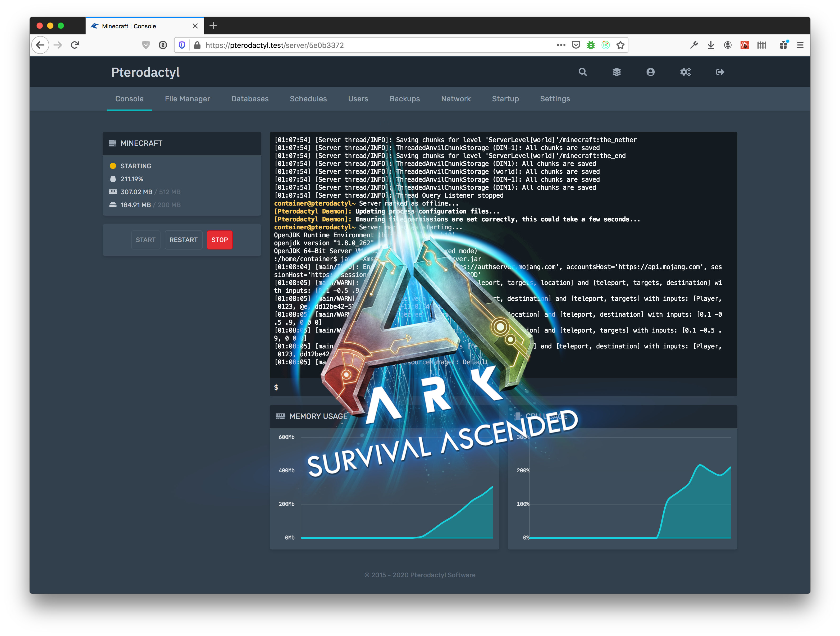This screenshot has width=840, height=636.
Task: Open Firefox downloads via the download arrow icon
Action: pyautogui.click(x=710, y=45)
